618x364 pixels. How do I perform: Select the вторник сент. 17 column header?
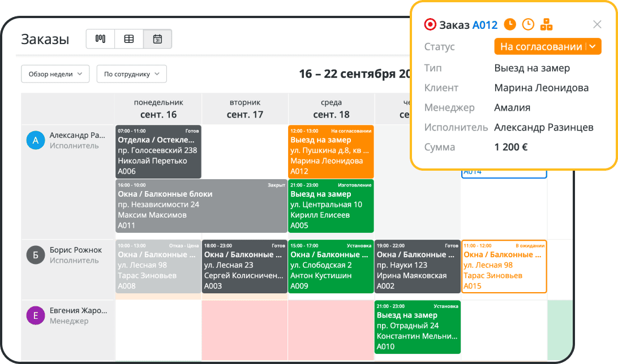[245, 109]
